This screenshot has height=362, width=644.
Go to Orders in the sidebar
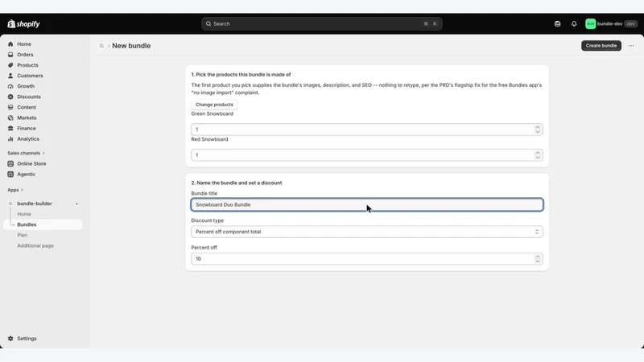[x=25, y=55]
